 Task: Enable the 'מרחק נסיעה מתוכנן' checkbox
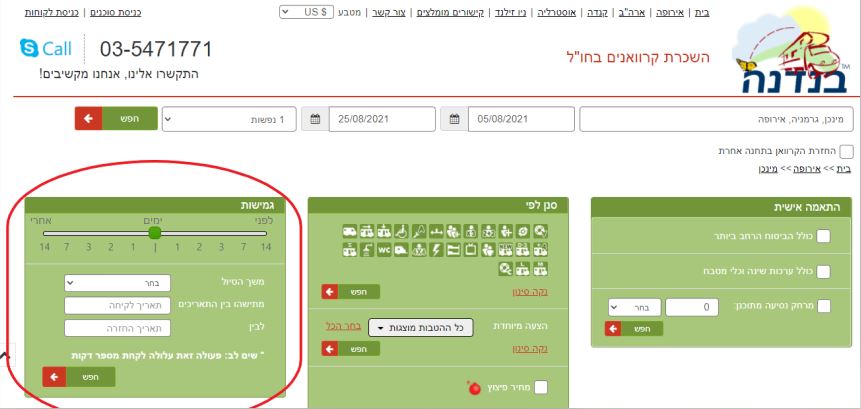pos(823,306)
